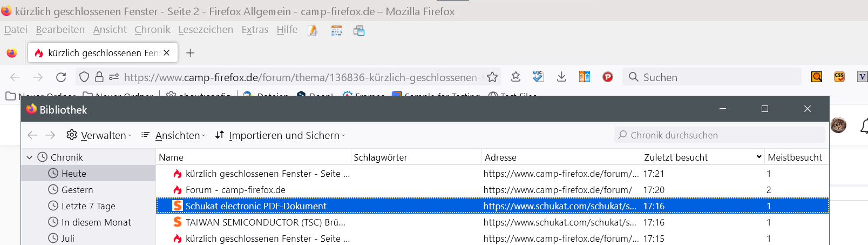The width and height of the screenshot is (868, 245).
Task: Click the Chronik durchsuchen search field
Action: [x=723, y=135]
